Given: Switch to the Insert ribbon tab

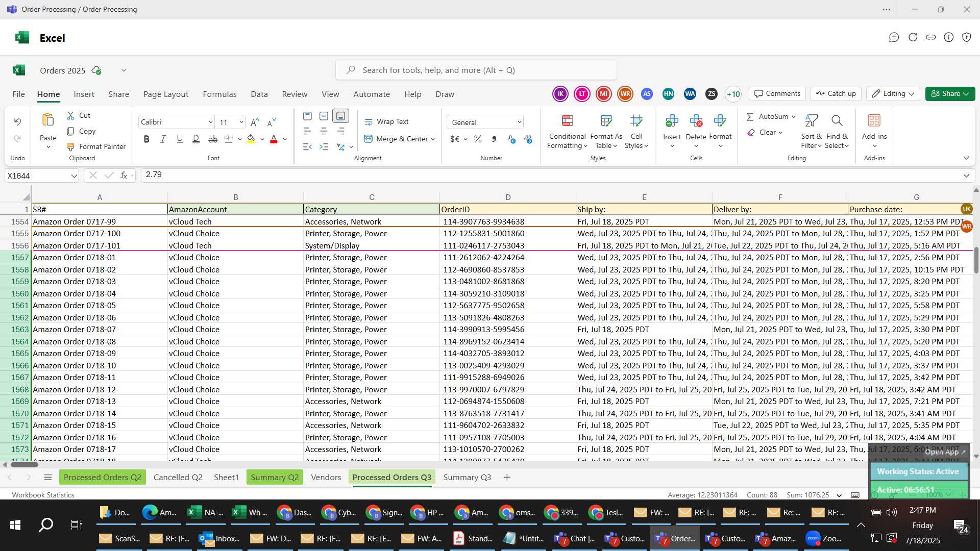Looking at the screenshot, I should tap(84, 94).
